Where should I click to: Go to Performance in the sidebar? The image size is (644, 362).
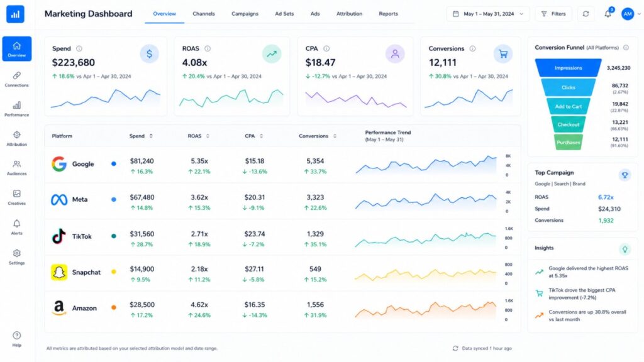17,109
